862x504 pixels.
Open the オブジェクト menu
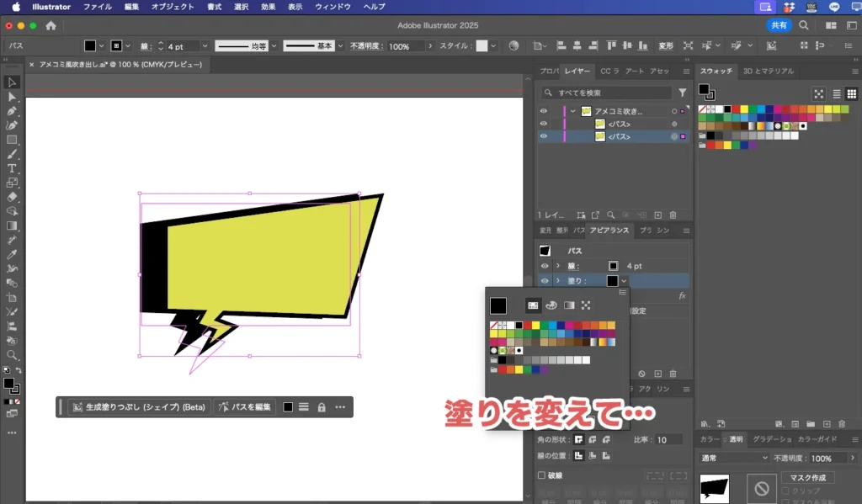click(172, 7)
